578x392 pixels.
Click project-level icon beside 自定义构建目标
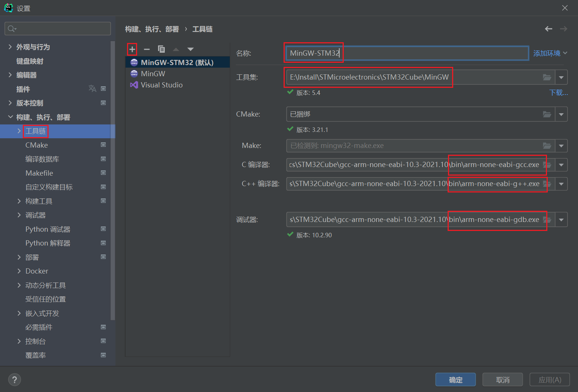pos(103,187)
